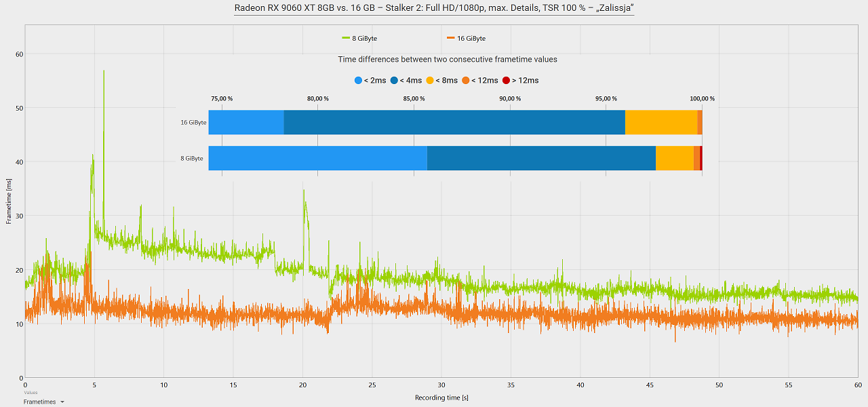The width and height of the screenshot is (868, 407).
Task: Toggle the '< 12ms' legend entry
Action: (x=480, y=80)
